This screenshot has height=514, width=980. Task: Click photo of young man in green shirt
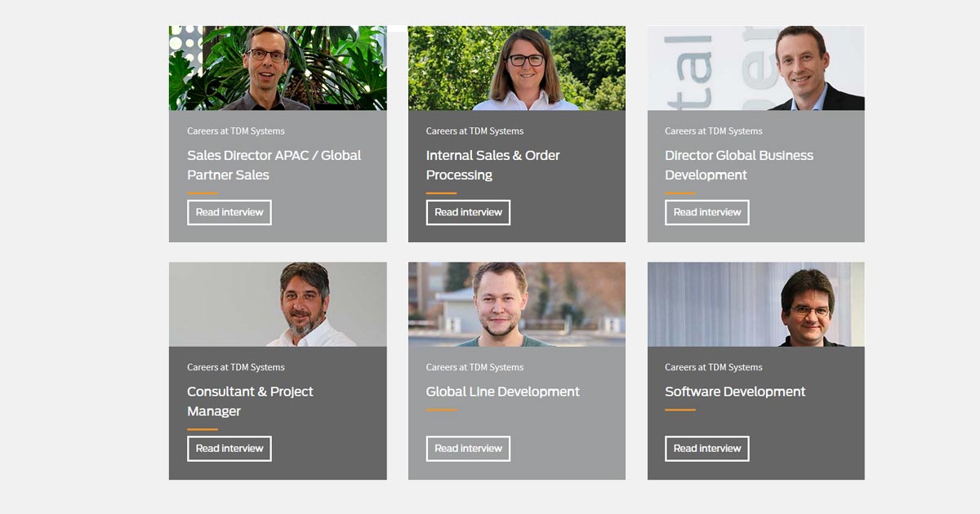click(517, 304)
